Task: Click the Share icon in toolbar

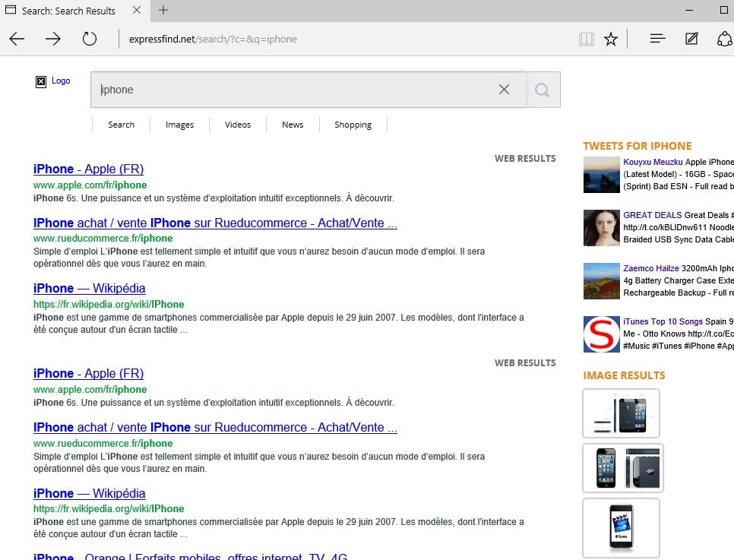Action: pyautogui.click(x=725, y=39)
